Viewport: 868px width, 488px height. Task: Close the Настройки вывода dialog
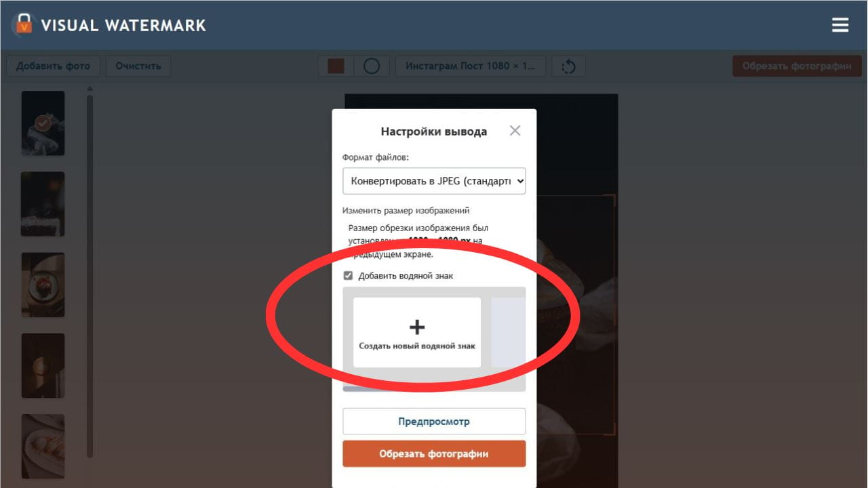coord(515,131)
